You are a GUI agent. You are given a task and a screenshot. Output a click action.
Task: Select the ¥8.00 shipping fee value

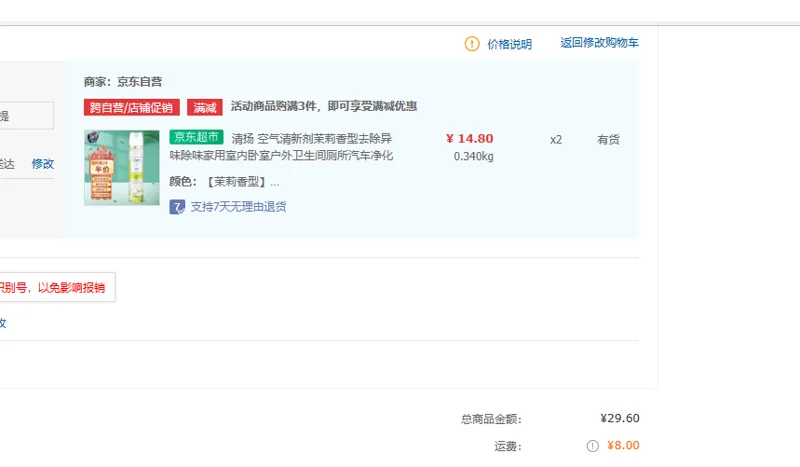click(623, 446)
